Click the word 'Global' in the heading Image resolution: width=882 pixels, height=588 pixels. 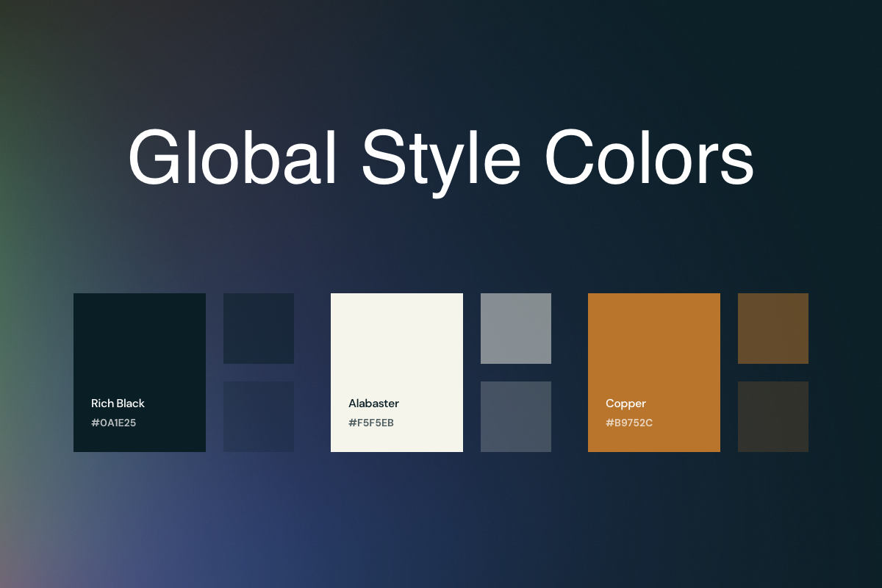[232, 158]
